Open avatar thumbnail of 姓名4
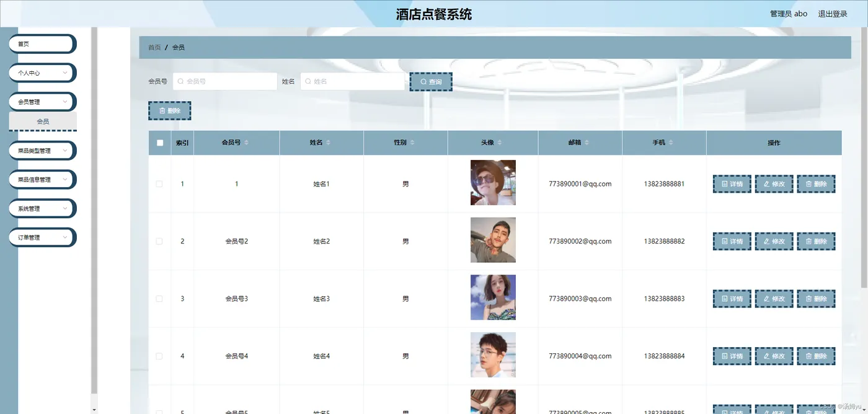Viewport: 868px width, 414px height. tap(493, 355)
